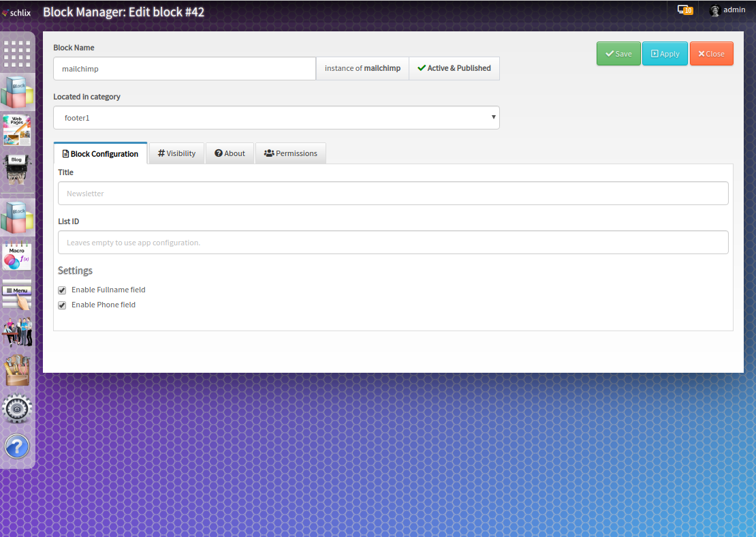Click the Enable Fullname field label text
Viewport: 756px width, 537px height.
pos(108,290)
